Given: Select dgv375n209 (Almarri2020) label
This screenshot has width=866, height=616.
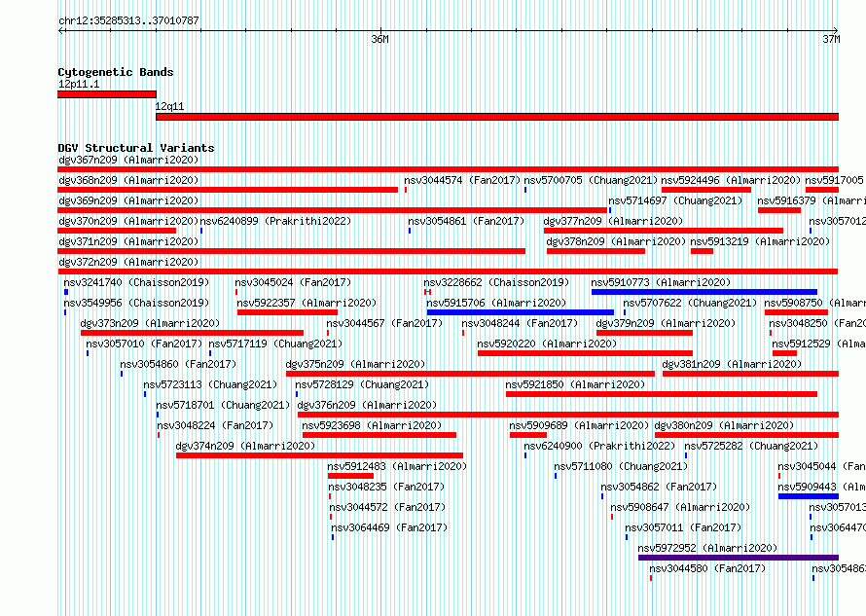Looking at the screenshot, I should coord(356,364).
